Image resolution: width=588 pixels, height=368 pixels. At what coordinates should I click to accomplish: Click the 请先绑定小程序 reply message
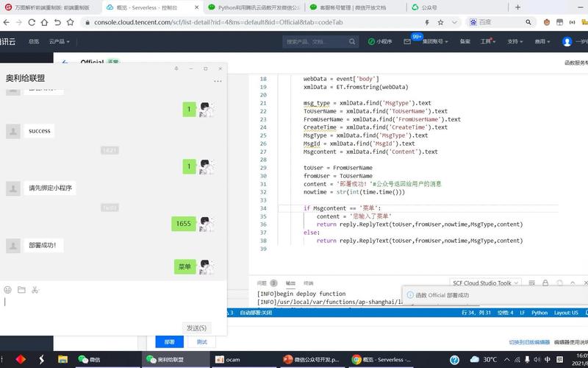click(x=50, y=188)
